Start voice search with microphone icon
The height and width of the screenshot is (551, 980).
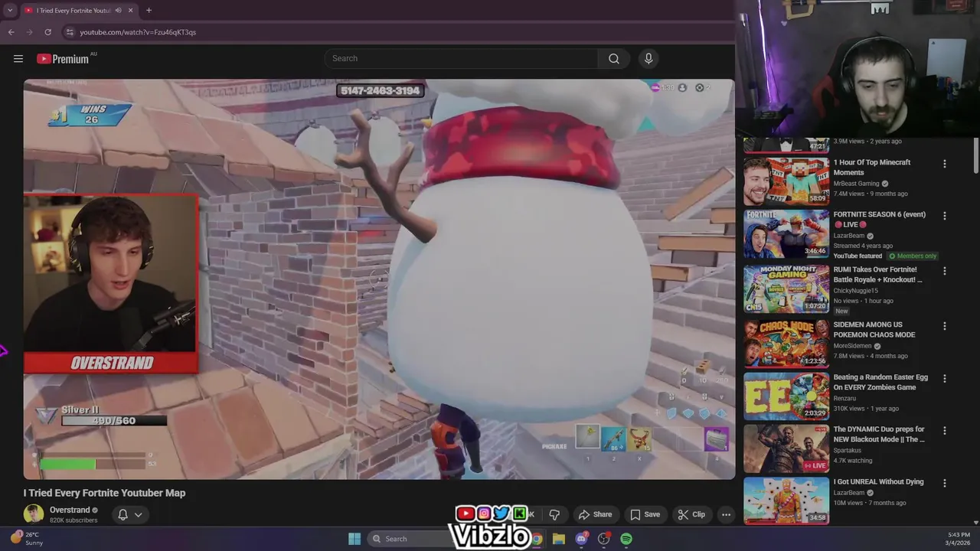pyautogui.click(x=648, y=59)
